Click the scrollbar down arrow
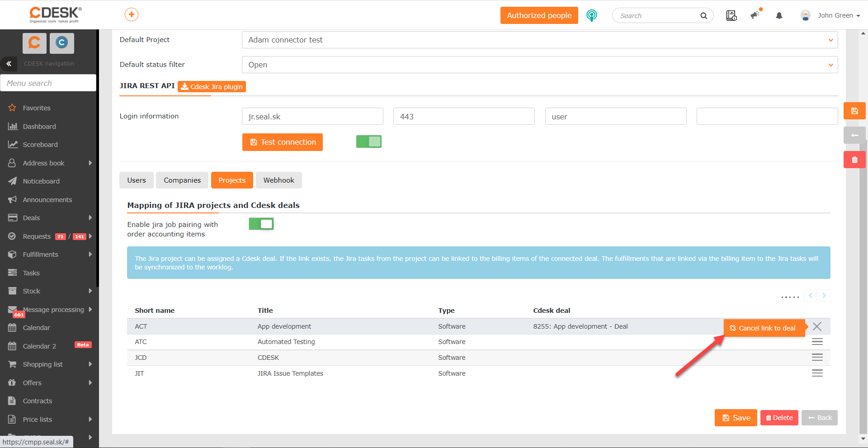Viewport: 868px width, 448px height. pyautogui.click(x=863, y=439)
